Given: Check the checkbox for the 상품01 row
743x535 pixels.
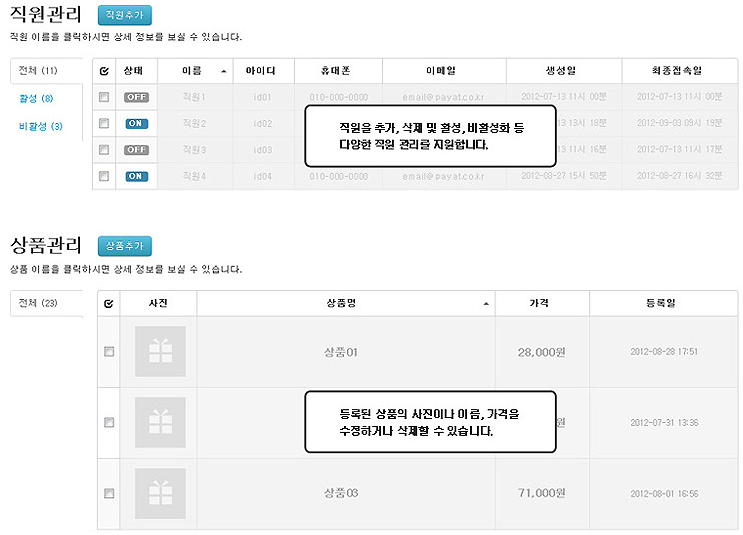Looking at the screenshot, I should [x=109, y=351].
